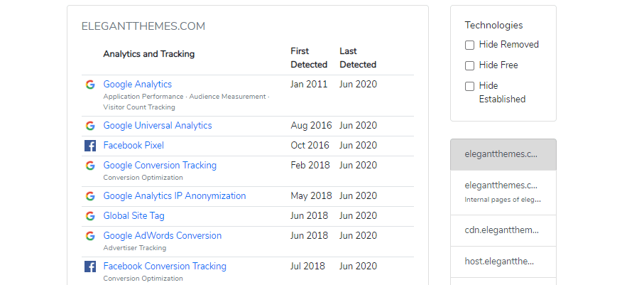
Task: Click the Facebook Conversion Tracking link
Action: click(x=165, y=267)
